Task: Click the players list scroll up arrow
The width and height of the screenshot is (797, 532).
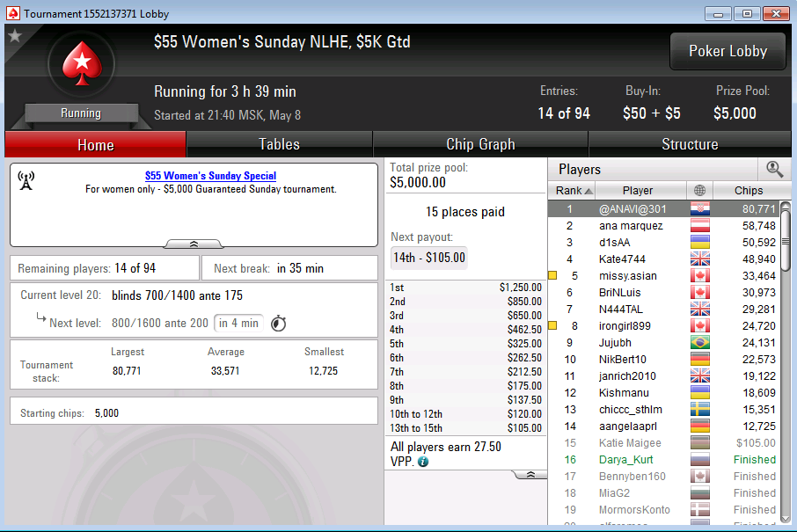Action: pos(786,206)
